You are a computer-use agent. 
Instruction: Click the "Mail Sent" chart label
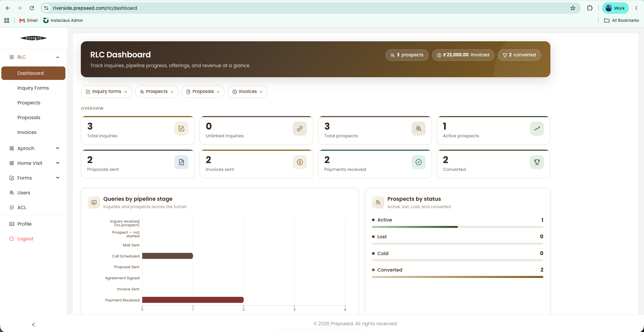coord(131,245)
